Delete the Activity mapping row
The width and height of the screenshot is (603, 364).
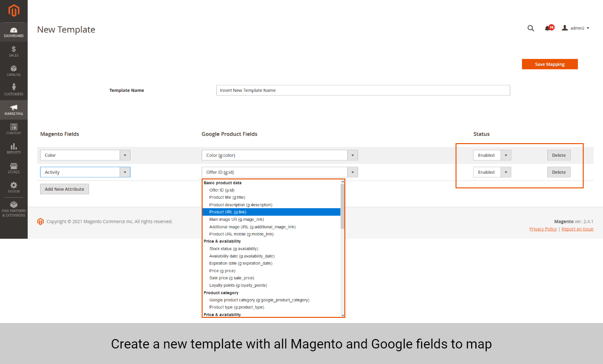[559, 172]
